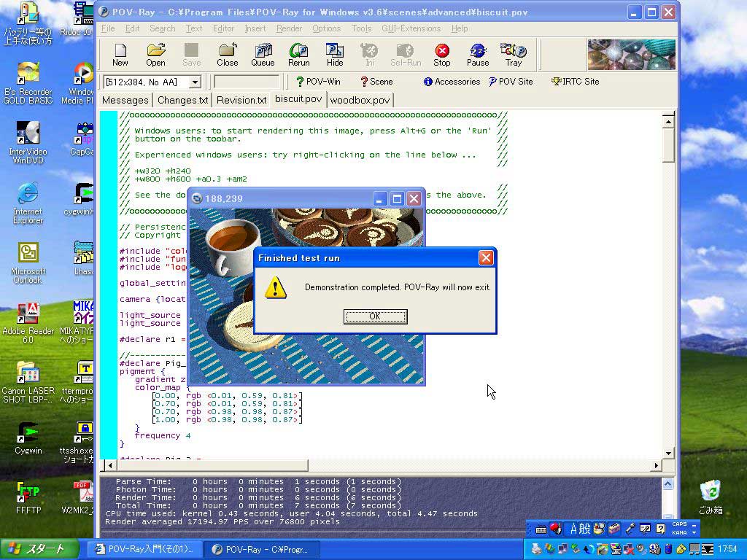This screenshot has height=560, width=747.
Task: Stop the current render
Action: point(441,55)
